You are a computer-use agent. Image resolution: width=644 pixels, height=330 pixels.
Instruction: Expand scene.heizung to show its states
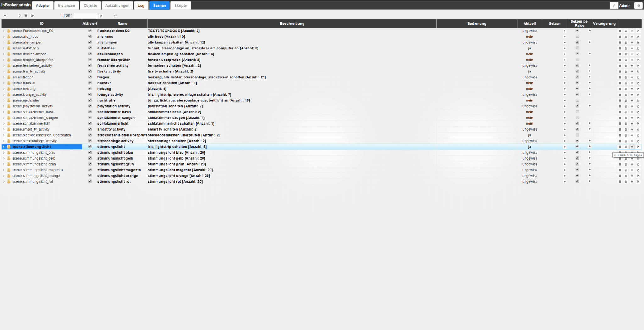coord(4,89)
